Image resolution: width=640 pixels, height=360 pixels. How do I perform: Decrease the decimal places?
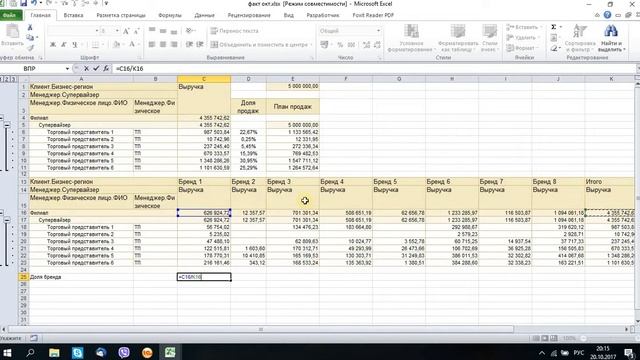(x=377, y=44)
